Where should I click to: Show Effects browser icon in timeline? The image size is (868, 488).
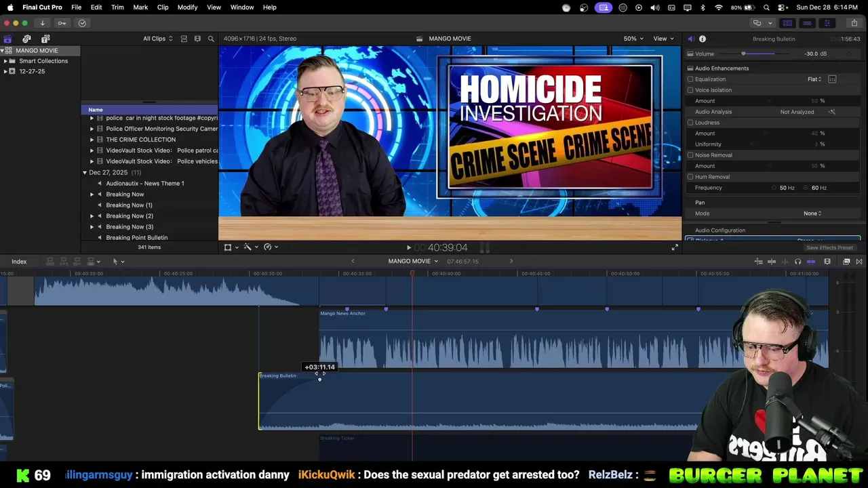(x=846, y=262)
